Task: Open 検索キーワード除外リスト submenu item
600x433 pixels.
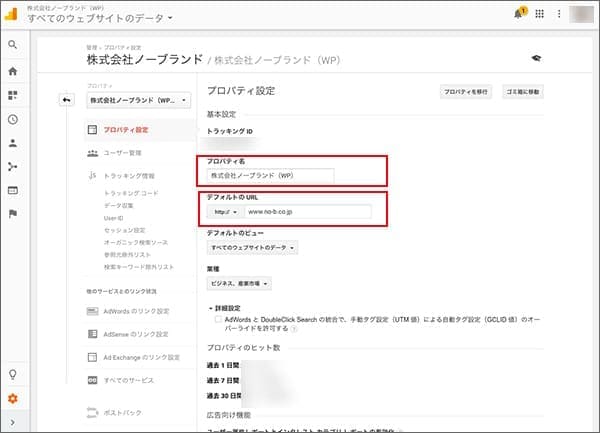Action: tap(139, 267)
